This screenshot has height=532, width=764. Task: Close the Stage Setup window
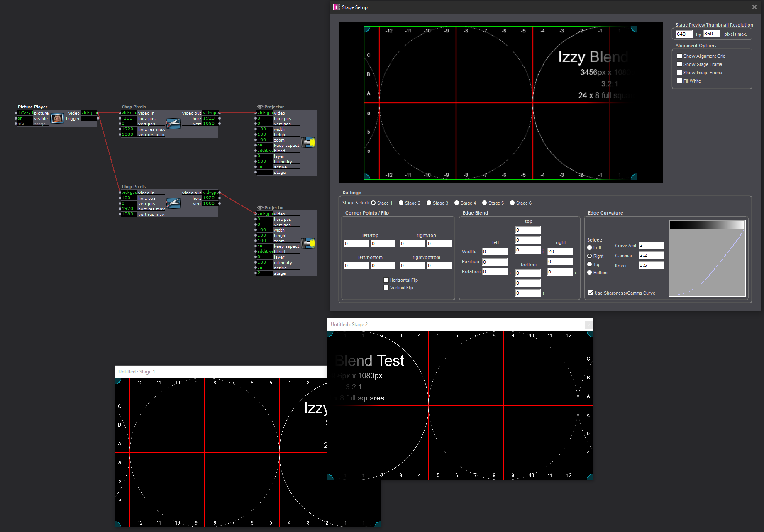click(x=754, y=7)
